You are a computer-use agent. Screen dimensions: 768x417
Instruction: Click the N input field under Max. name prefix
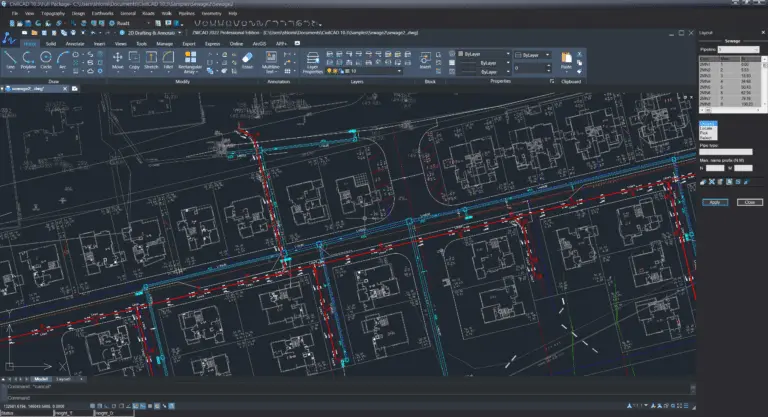(x=715, y=168)
